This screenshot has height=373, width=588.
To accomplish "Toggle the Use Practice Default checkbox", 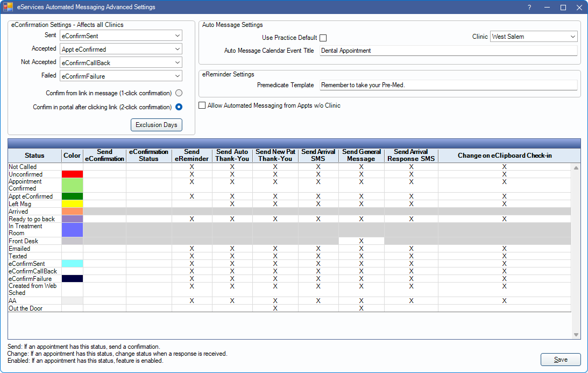I will (x=323, y=38).
